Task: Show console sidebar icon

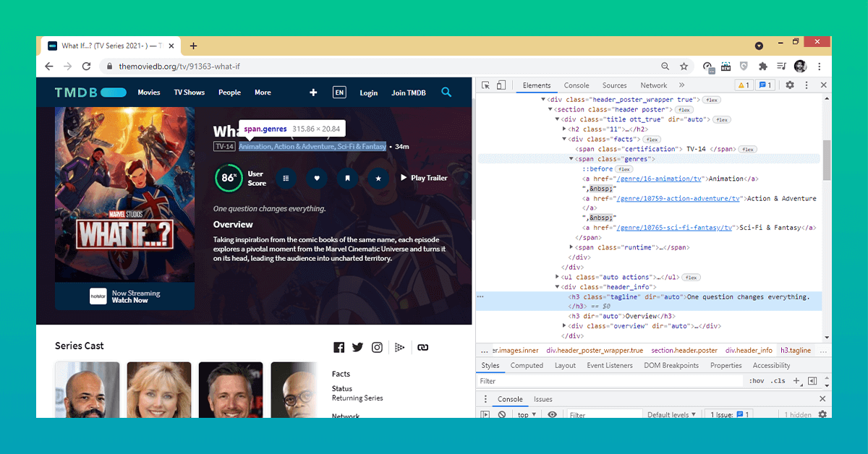Action: [x=485, y=415]
